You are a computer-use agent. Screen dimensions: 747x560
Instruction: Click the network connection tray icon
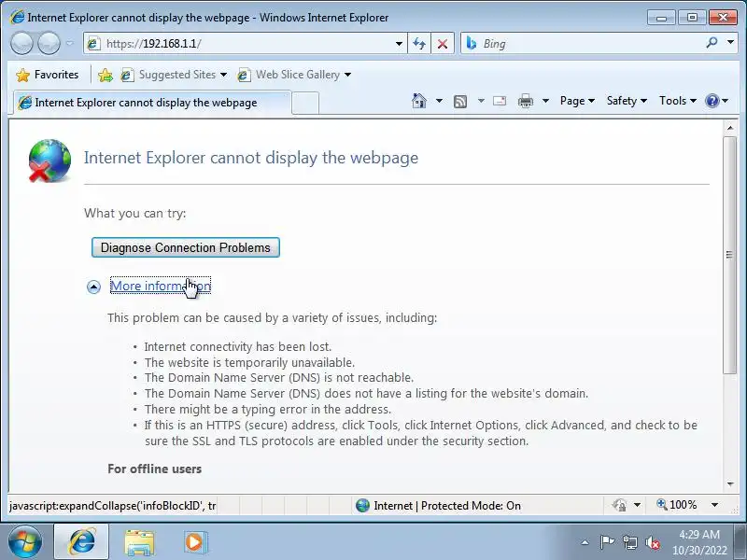629,542
